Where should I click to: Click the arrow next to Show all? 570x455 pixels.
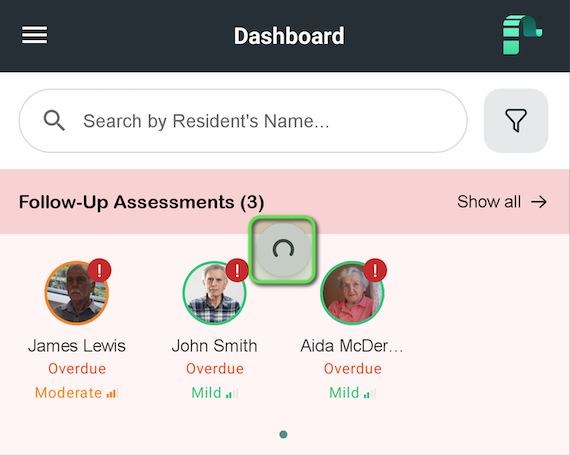click(x=539, y=202)
